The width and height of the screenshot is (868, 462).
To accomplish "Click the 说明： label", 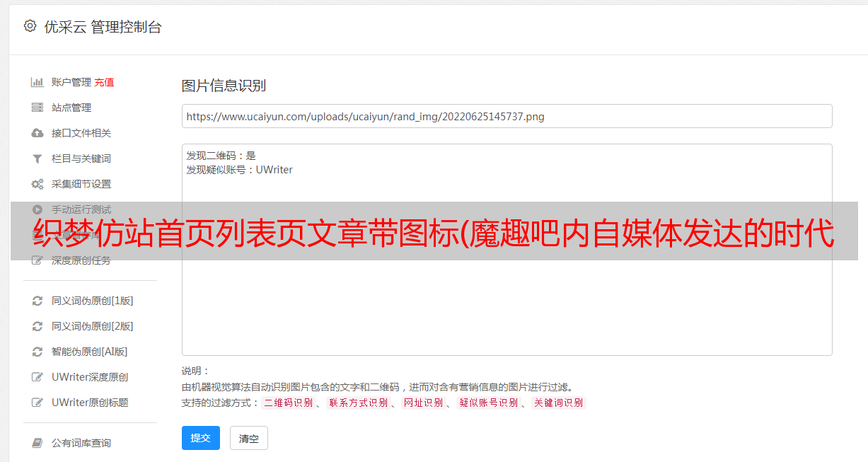I will point(196,371).
